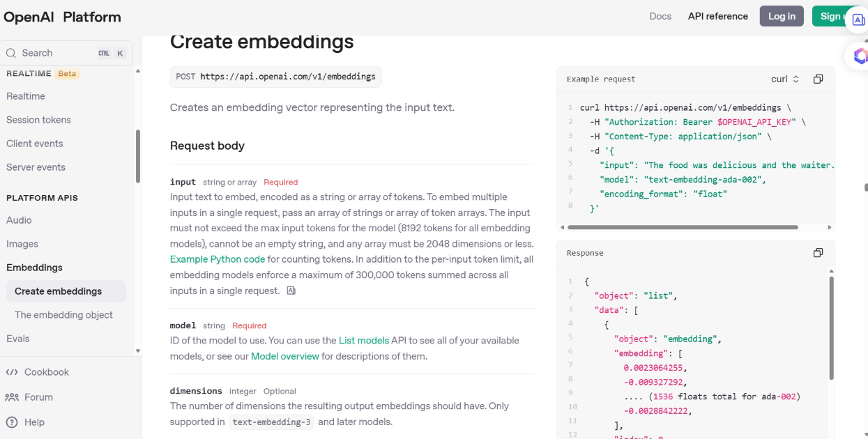The width and height of the screenshot is (868, 439).
Task: Click the search magnifier icon
Action: point(11,53)
